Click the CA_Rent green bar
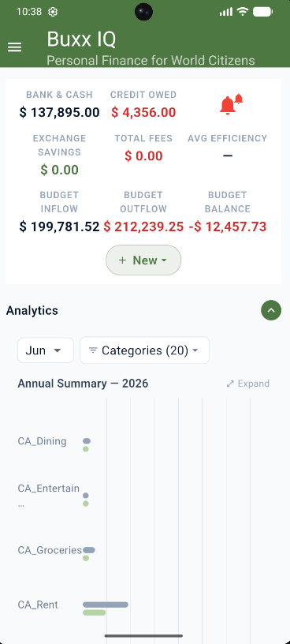Screen dimensions: 290x644 (94, 612)
